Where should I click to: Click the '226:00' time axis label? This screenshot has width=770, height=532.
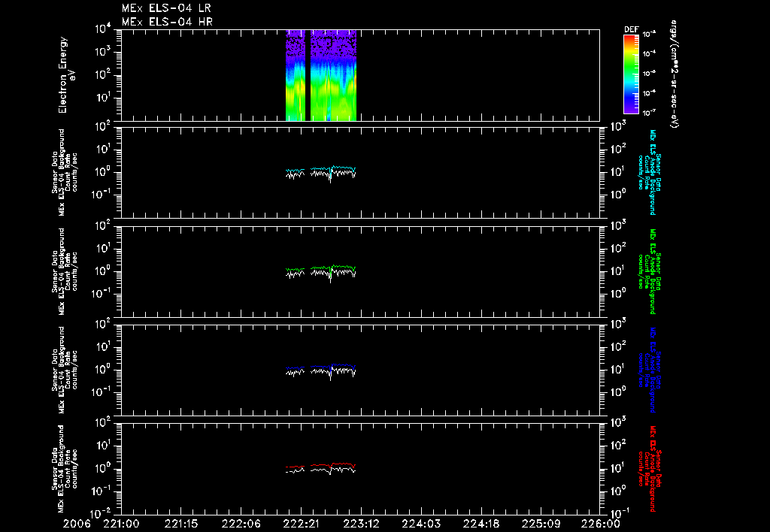click(601, 524)
